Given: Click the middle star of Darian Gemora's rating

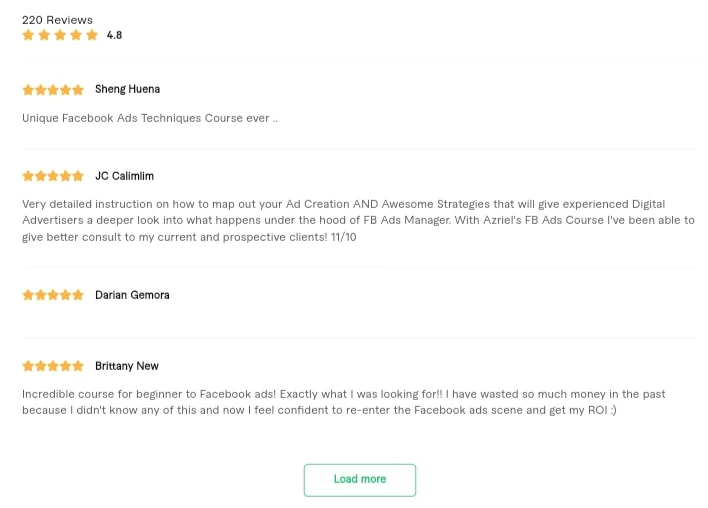Looking at the screenshot, I should click(53, 296).
